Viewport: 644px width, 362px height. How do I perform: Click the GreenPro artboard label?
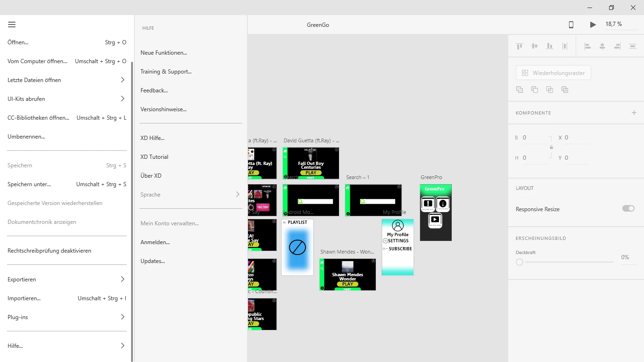[x=431, y=177]
